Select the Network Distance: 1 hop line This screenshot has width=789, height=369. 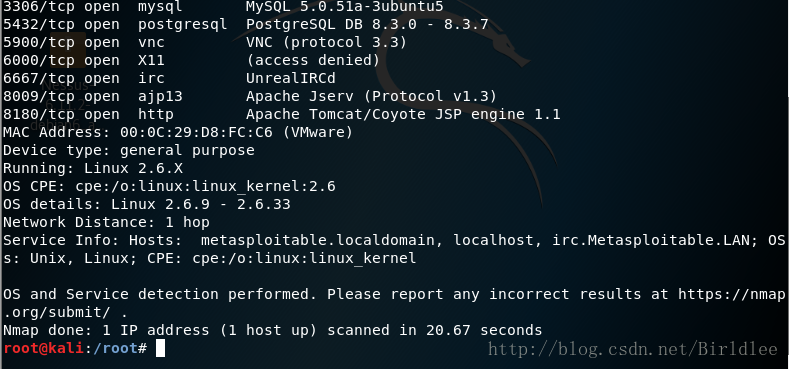[106, 223]
